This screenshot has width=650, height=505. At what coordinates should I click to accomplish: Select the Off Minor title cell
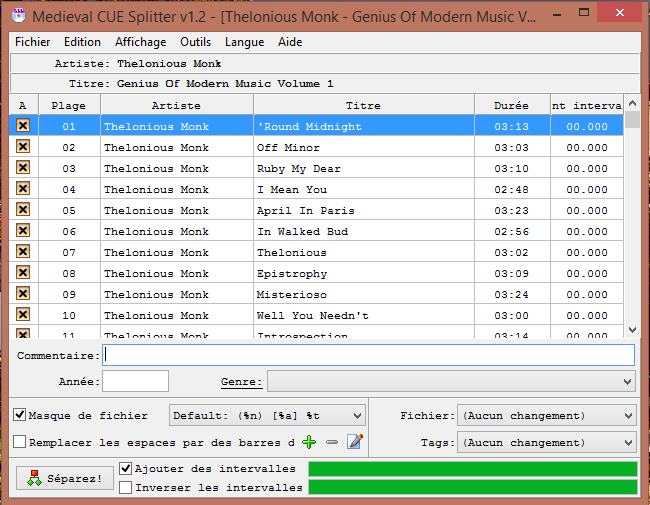pyautogui.click(x=364, y=146)
